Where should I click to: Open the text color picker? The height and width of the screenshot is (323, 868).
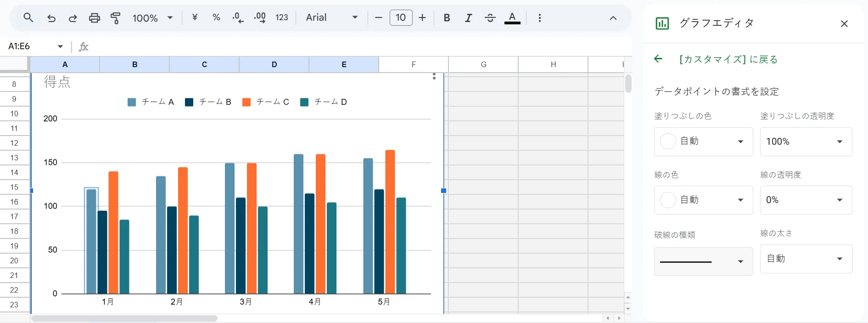coord(512,18)
